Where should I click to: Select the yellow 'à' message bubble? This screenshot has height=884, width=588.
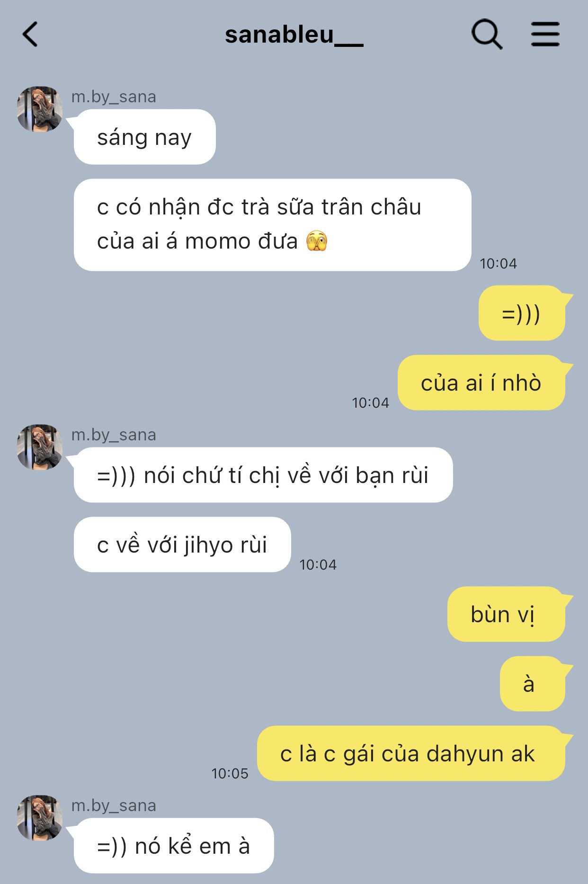pos(533,684)
